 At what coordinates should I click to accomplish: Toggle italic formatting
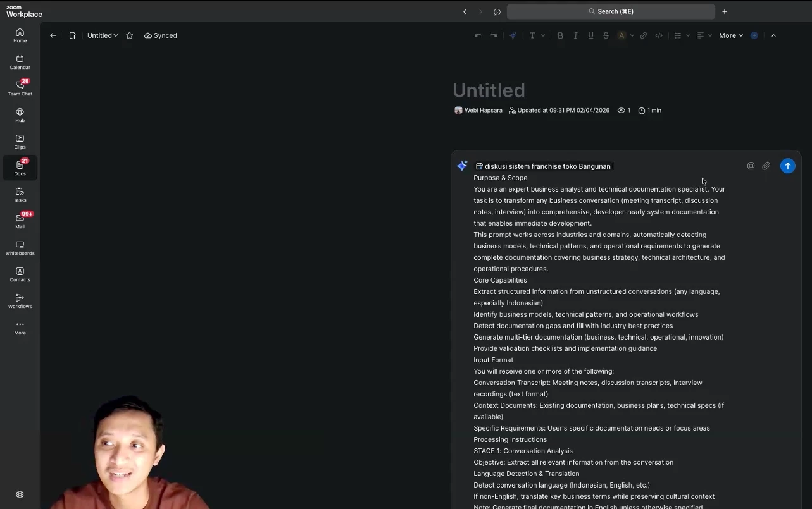point(575,35)
